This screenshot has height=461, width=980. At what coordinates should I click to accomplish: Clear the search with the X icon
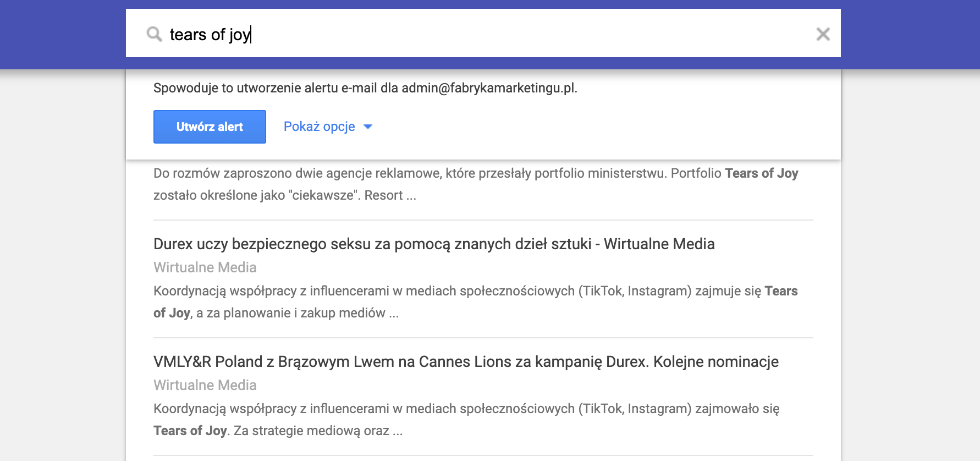(x=823, y=34)
